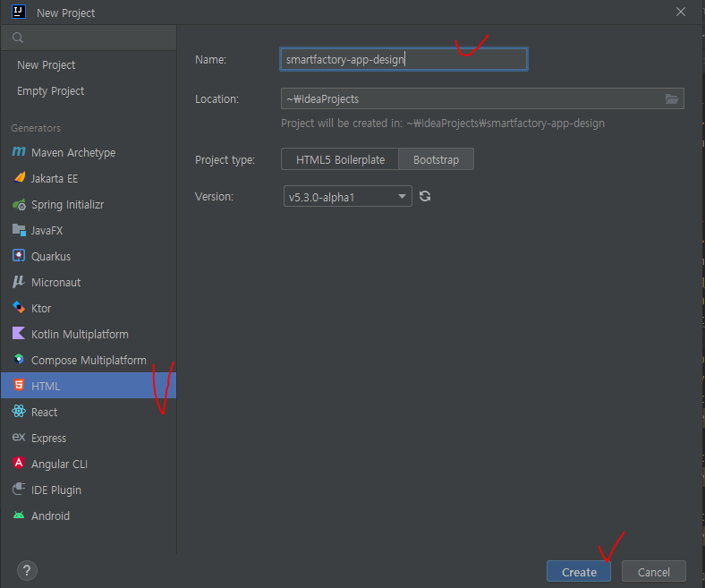Screen dimensions: 705x588
Task: Open help with the question mark button
Action: tap(27, 570)
